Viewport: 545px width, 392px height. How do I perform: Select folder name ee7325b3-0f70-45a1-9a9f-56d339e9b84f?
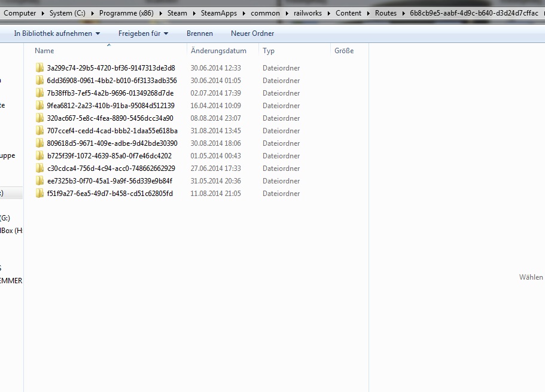[110, 181]
